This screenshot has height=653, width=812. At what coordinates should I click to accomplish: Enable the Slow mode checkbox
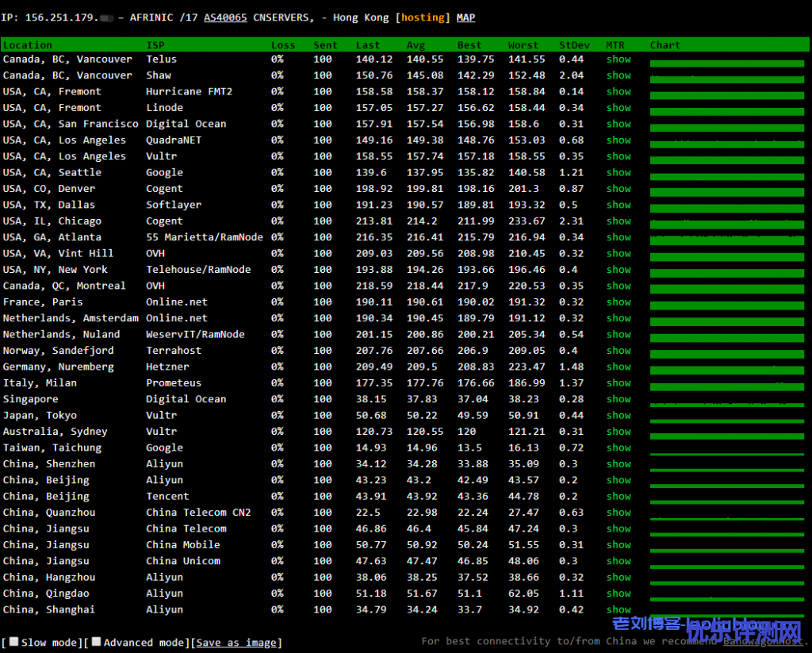(x=13, y=642)
